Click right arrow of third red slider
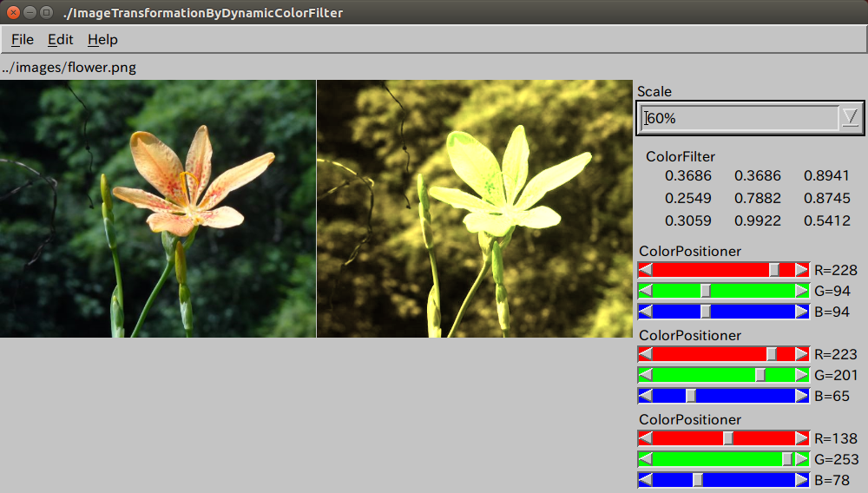The image size is (868, 493). (x=801, y=438)
